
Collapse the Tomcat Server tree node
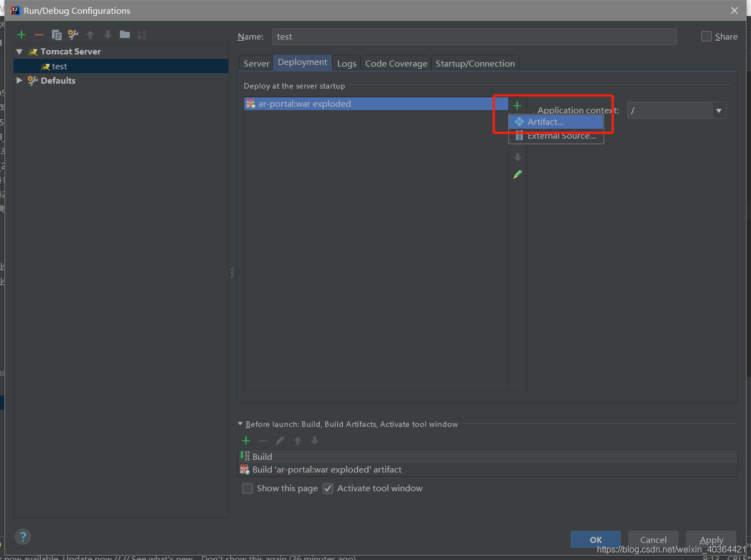click(x=19, y=52)
